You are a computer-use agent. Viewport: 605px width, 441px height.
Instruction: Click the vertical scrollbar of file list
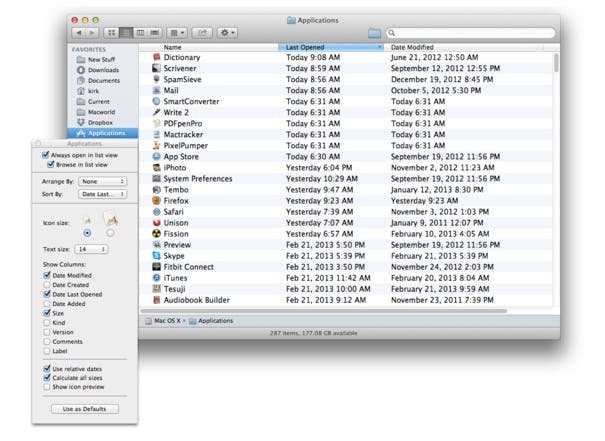tap(556, 63)
